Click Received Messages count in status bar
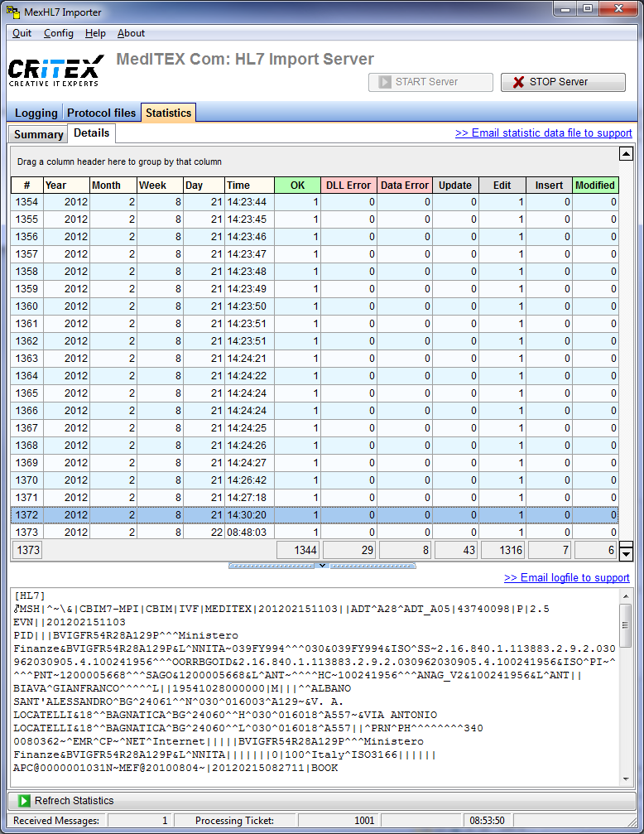Viewport: 644px width, 834px height. coord(140,820)
